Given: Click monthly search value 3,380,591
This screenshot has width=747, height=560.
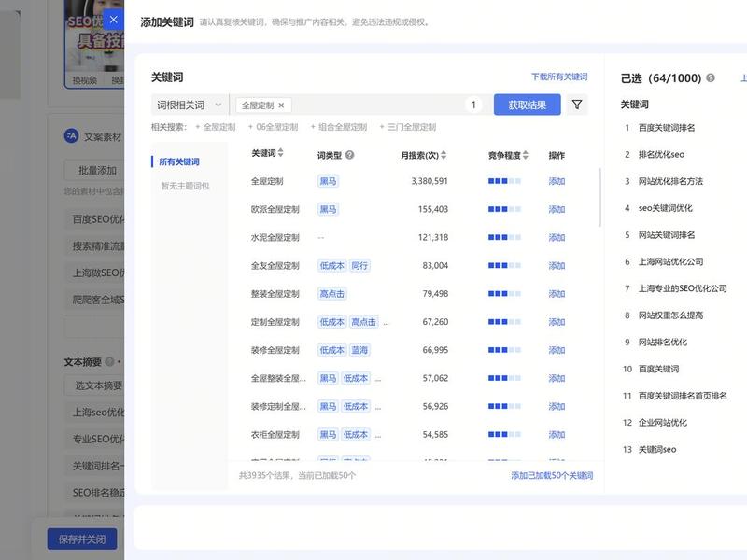Looking at the screenshot, I should coord(430,181).
